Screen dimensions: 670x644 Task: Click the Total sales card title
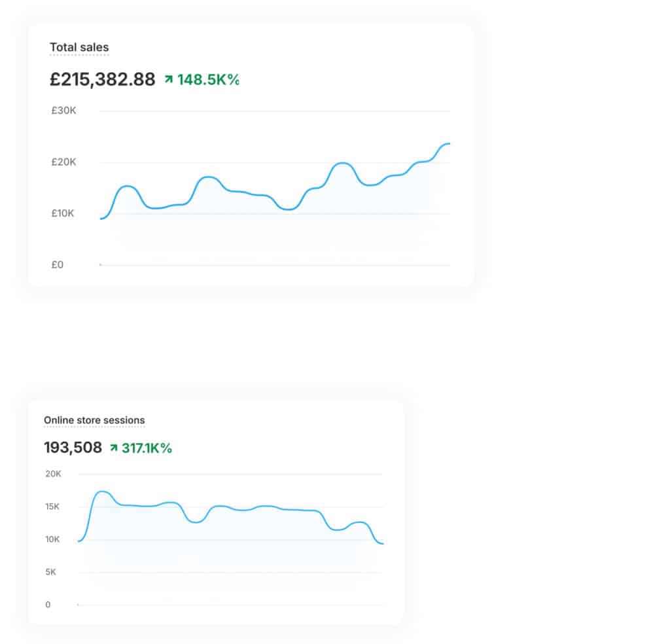pos(79,47)
